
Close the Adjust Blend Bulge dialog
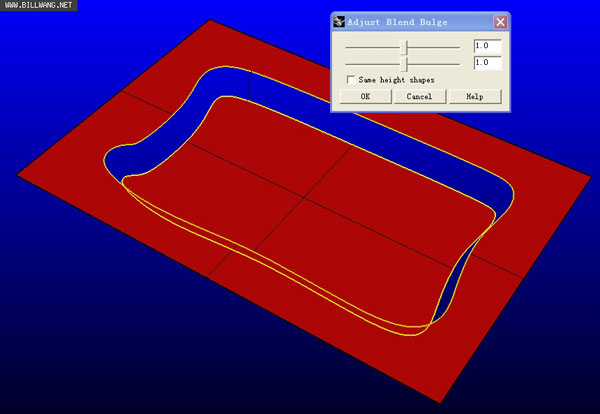pyautogui.click(x=500, y=22)
